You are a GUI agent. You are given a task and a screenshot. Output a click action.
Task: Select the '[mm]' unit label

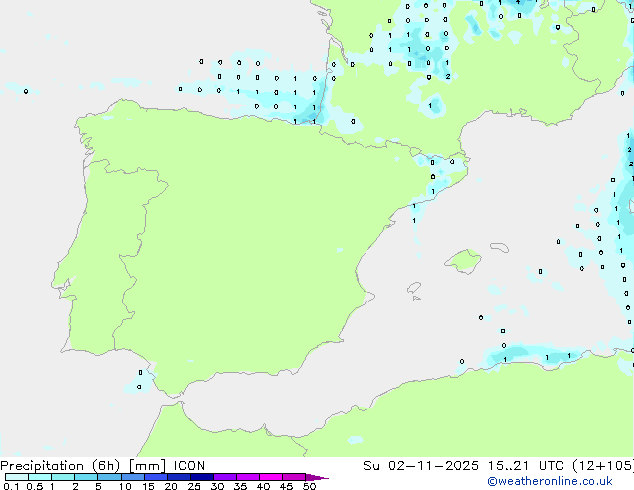pos(147,466)
